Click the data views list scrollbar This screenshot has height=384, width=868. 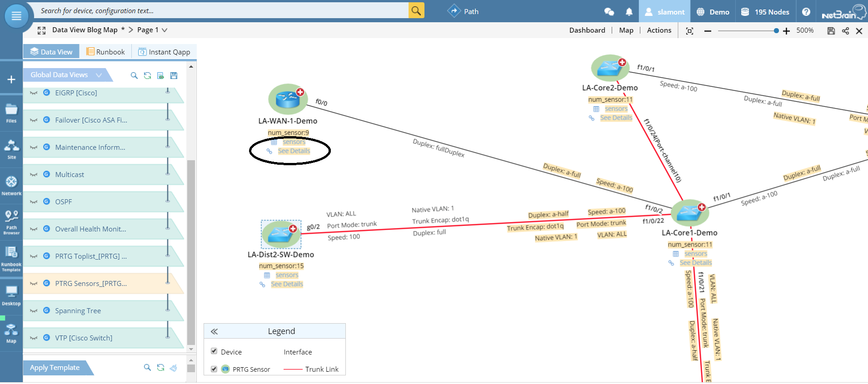tap(191, 252)
